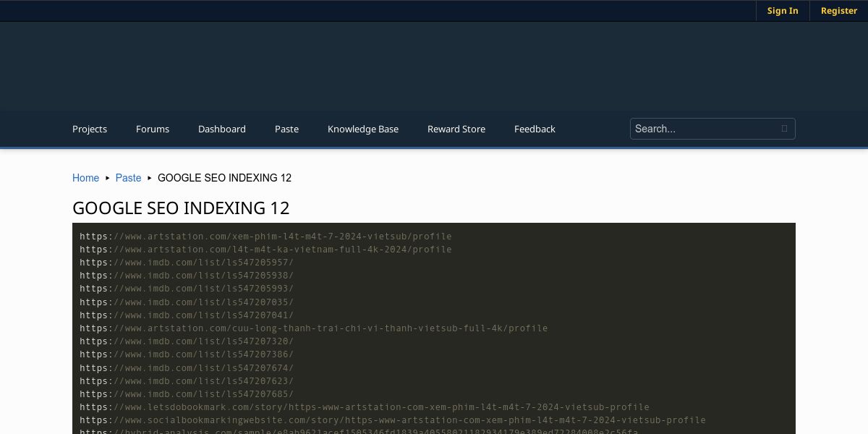Click the letsdobookmark.com story line
This screenshot has height=434, width=868.
[365, 407]
